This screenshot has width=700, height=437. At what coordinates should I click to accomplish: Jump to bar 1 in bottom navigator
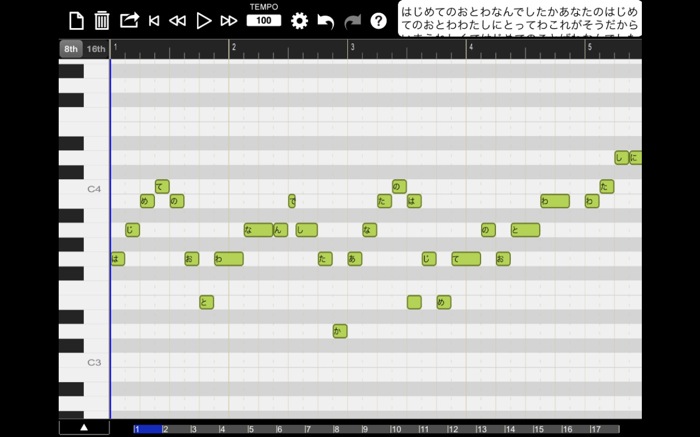click(148, 429)
